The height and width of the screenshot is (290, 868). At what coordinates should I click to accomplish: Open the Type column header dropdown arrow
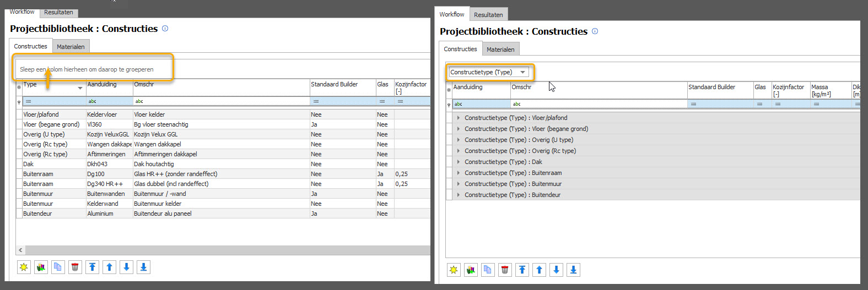coord(80,88)
